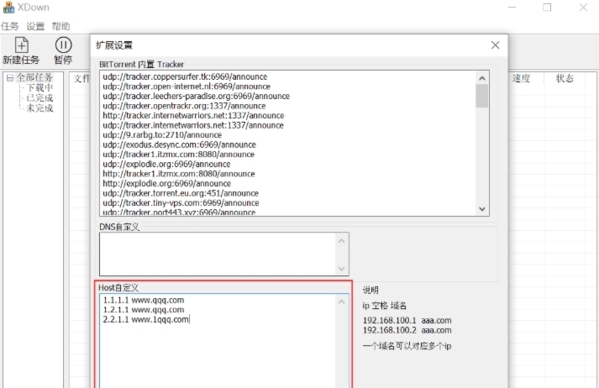599x388 pixels.
Task: Click the 文件 column header in main window
Action: pos(81,78)
